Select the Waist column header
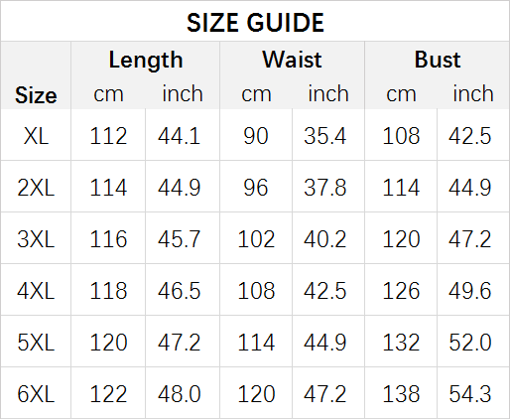511x420 pixels. (292, 60)
